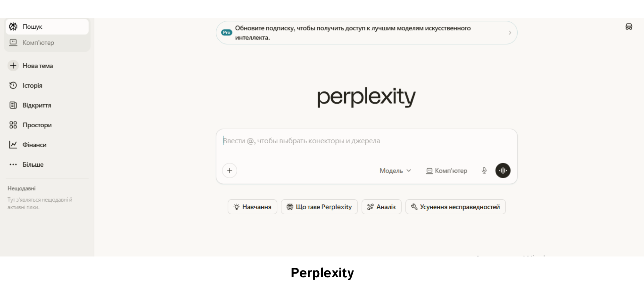The image size is (644, 294).
Task: Click inside the search input field
Action: coord(335,141)
